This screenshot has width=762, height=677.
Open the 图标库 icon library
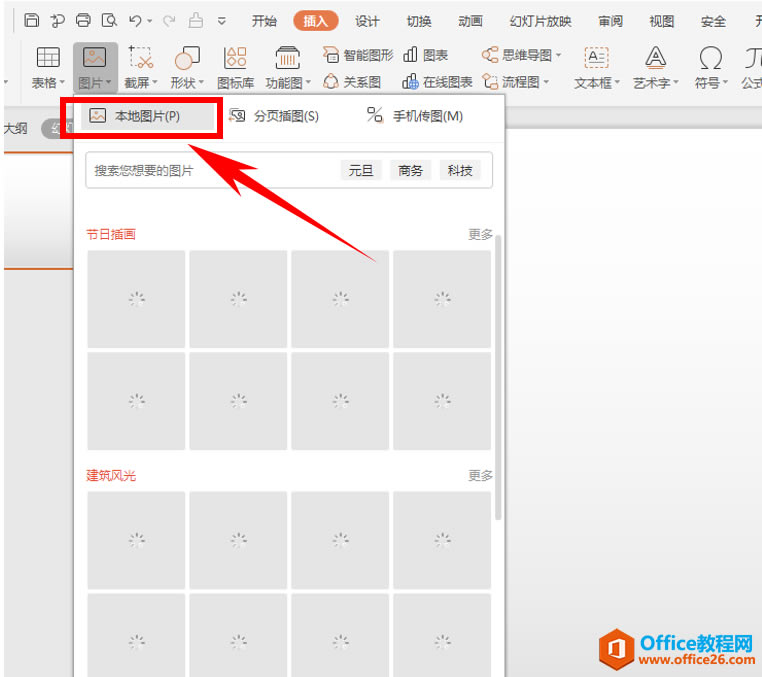tap(236, 68)
